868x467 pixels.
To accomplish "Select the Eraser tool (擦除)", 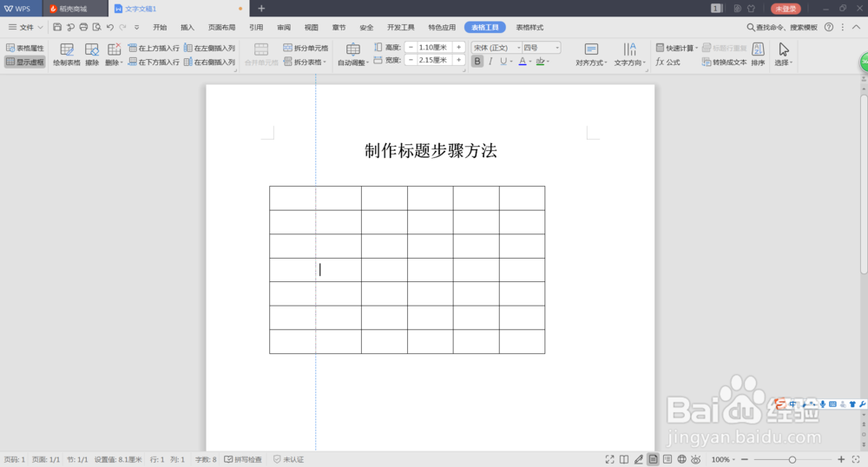I will coord(92,55).
